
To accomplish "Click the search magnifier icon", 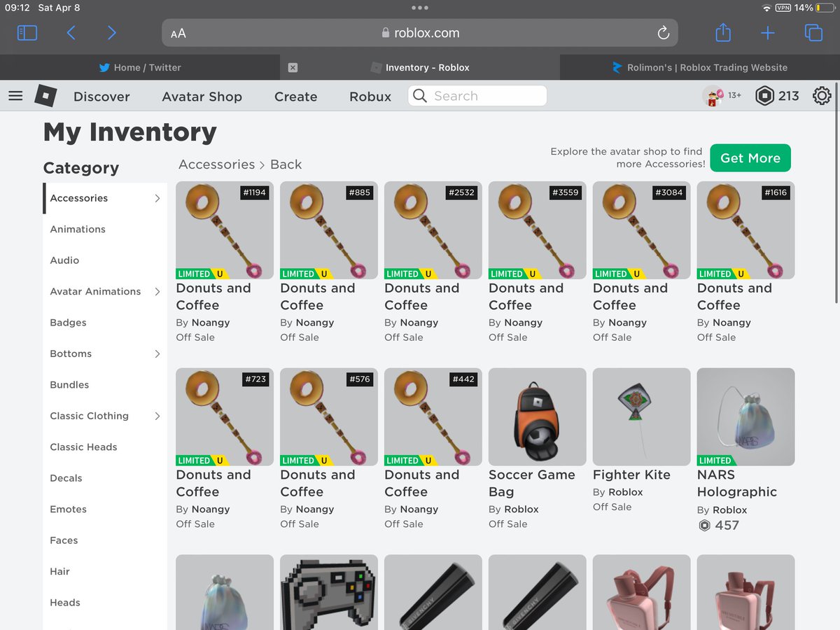I will (420, 96).
